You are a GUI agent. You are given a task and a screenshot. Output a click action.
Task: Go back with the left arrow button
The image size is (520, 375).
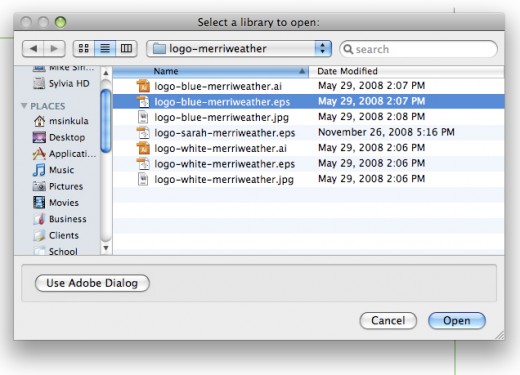(33, 49)
